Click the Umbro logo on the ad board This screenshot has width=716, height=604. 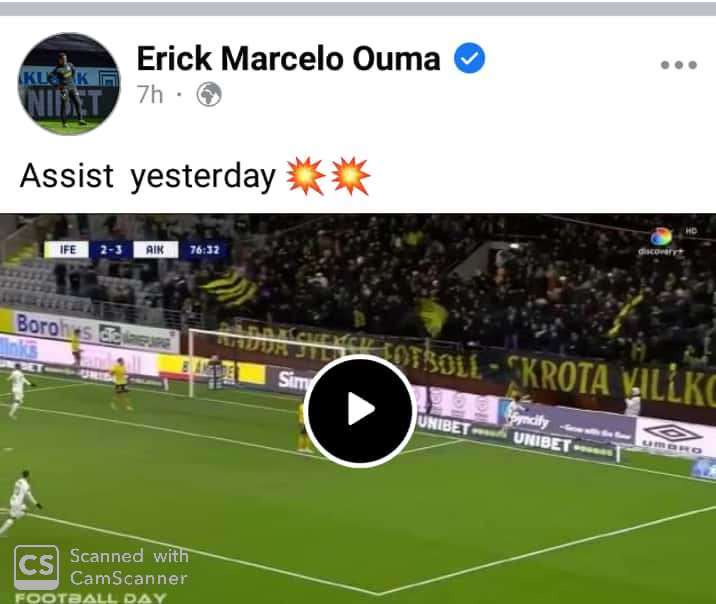click(x=673, y=437)
